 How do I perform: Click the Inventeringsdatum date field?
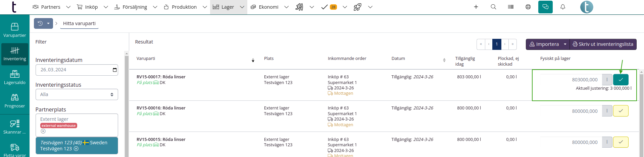(x=77, y=70)
